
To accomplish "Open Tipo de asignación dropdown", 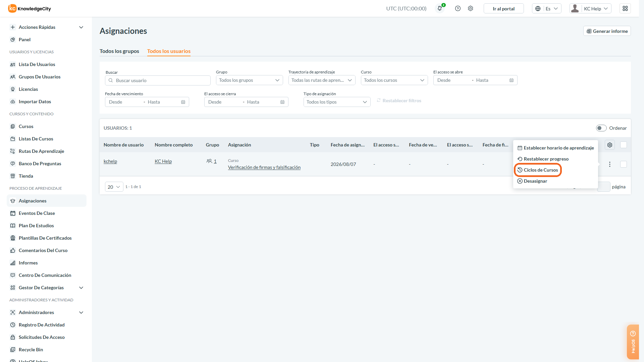I will pos(337,102).
